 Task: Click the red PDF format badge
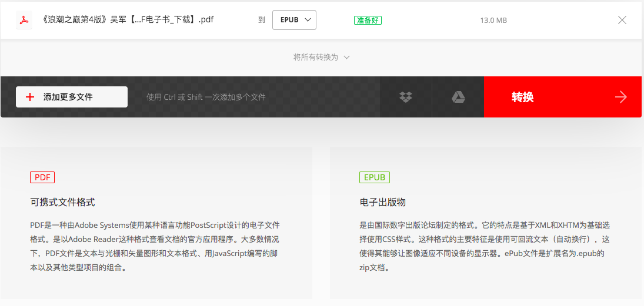42,177
